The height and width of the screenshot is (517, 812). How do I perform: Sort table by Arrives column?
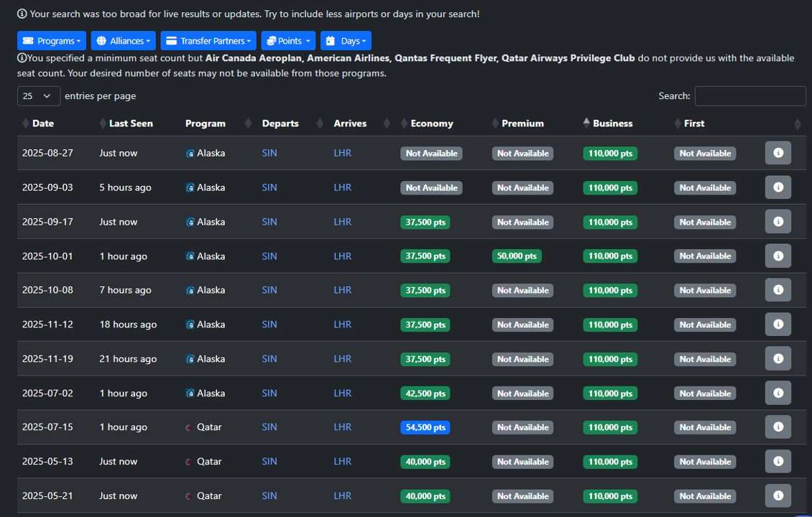tap(350, 124)
